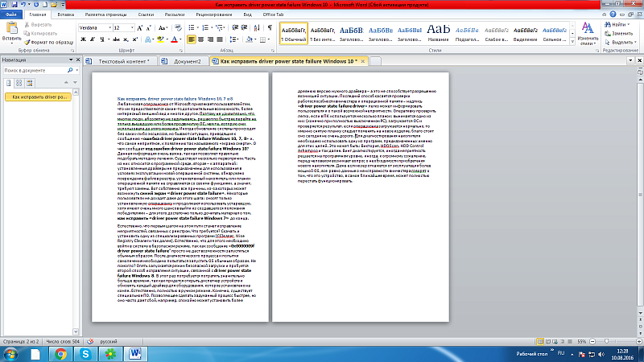Switch to the Разметка страницы ribbon tab

point(105,14)
